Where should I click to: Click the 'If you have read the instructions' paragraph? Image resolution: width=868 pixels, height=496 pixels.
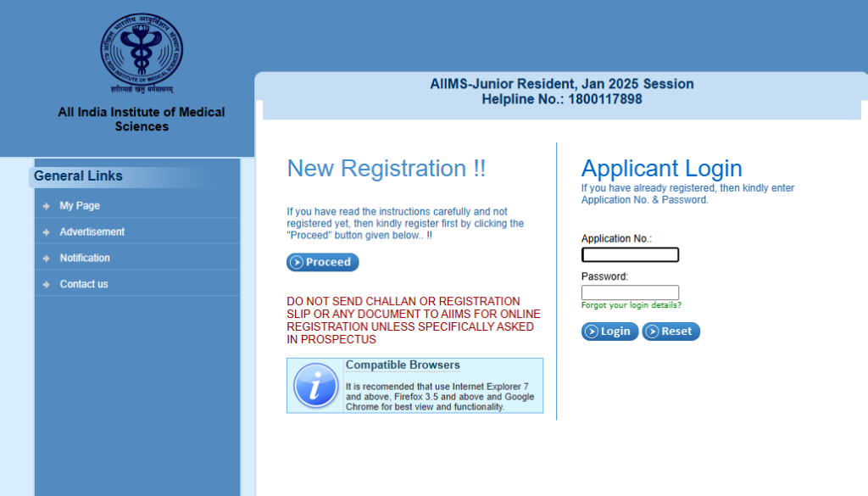(405, 223)
